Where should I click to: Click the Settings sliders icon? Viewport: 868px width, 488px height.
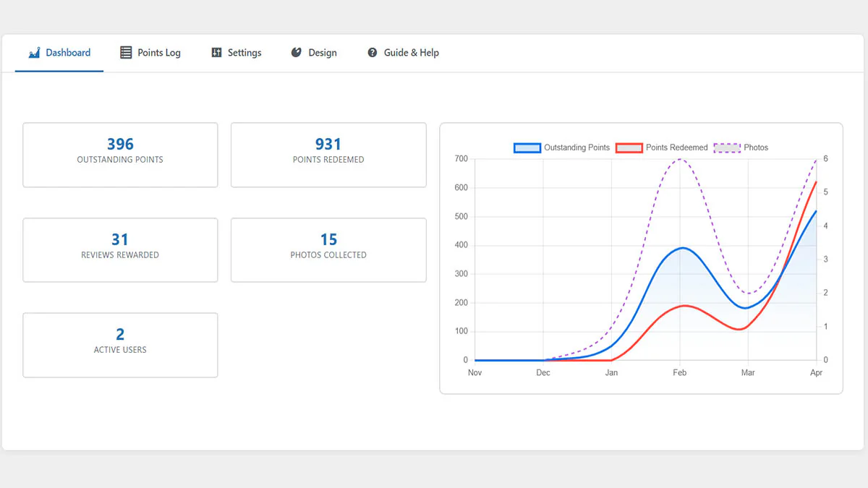click(x=216, y=53)
